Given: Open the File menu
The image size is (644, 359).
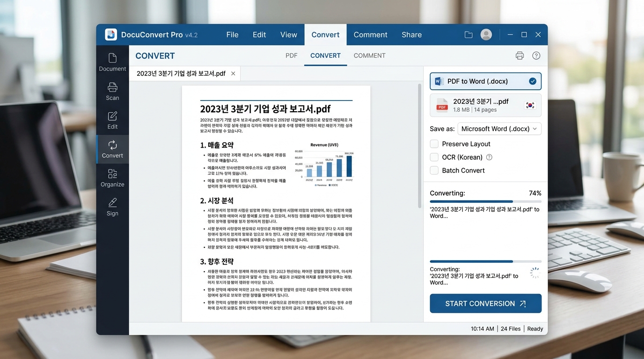Looking at the screenshot, I should (232, 35).
